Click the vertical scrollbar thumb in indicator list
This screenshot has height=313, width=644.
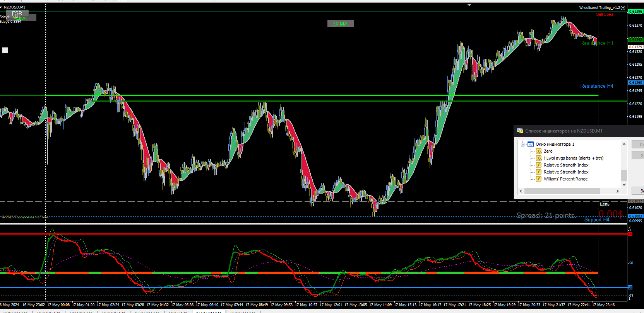click(x=624, y=175)
